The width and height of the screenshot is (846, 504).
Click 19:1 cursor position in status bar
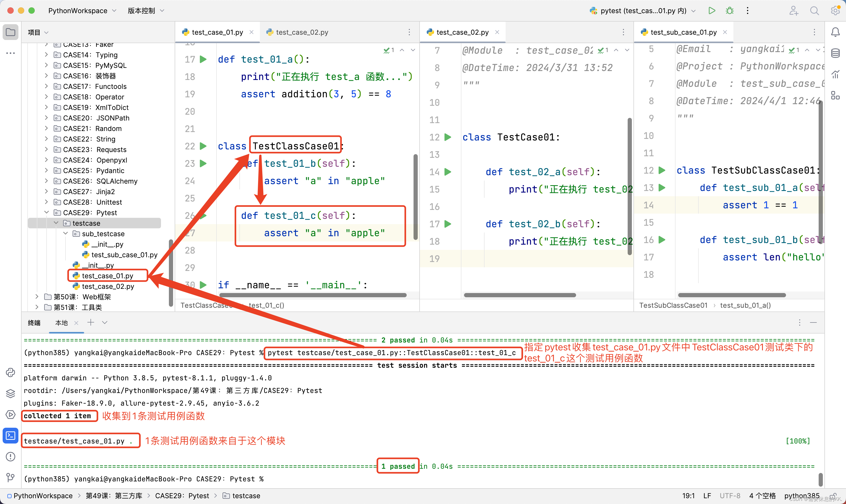(x=688, y=496)
